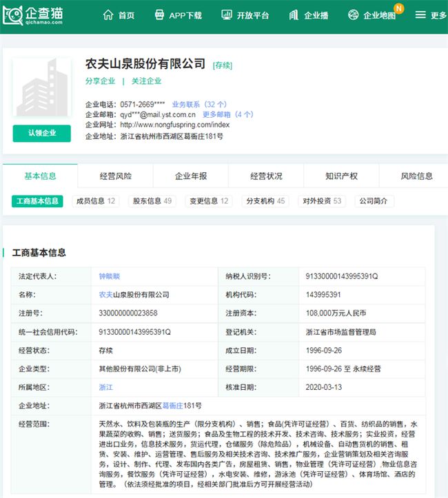Click legal representative 钟睒睒 link

point(110,276)
